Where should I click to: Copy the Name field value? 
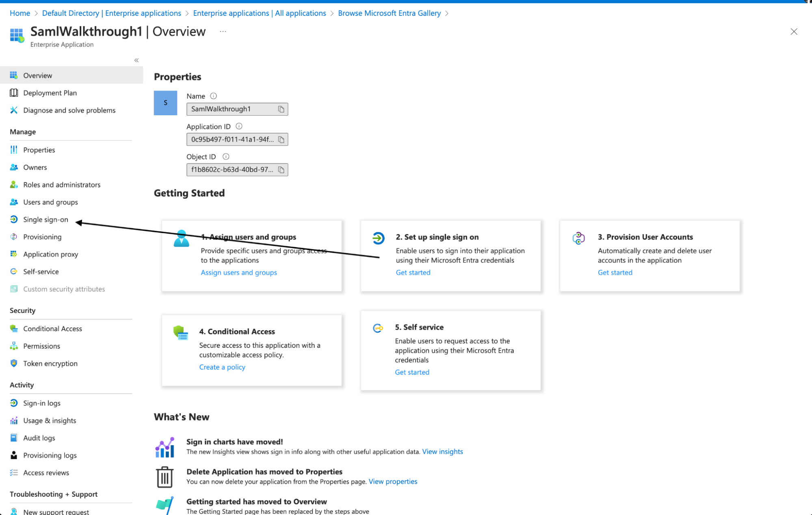pyautogui.click(x=281, y=109)
